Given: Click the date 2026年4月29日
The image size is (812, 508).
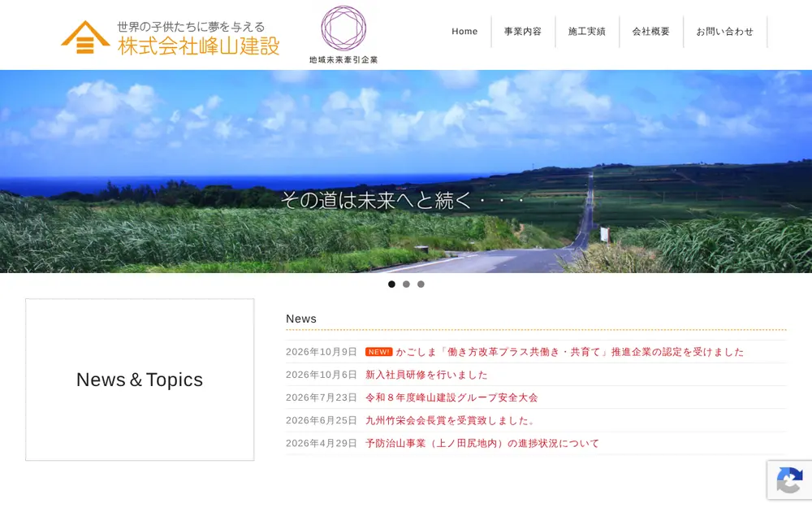Looking at the screenshot, I should coord(321,443).
